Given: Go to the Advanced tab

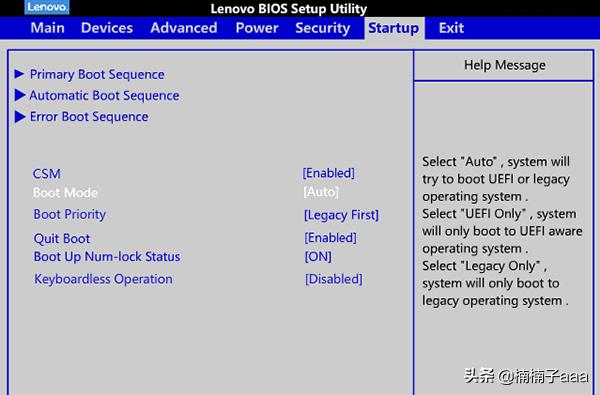Looking at the screenshot, I should [x=184, y=28].
